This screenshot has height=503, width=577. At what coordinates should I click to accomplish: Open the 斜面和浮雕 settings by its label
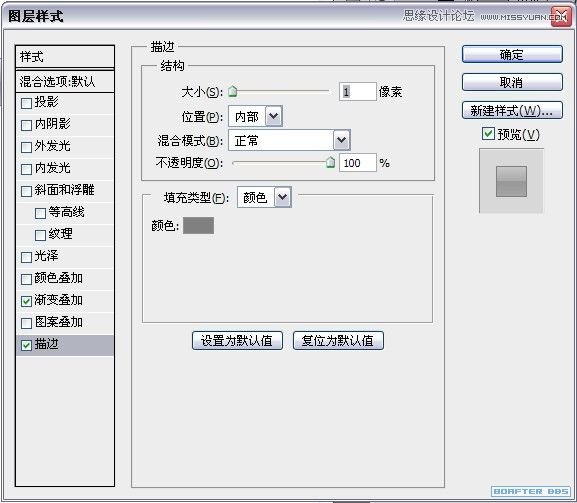(x=64, y=190)
